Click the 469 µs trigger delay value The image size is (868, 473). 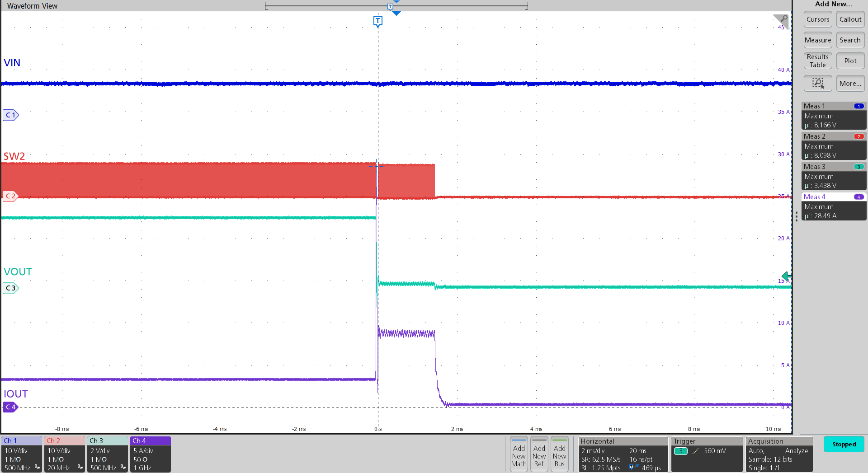coord(651,468)
